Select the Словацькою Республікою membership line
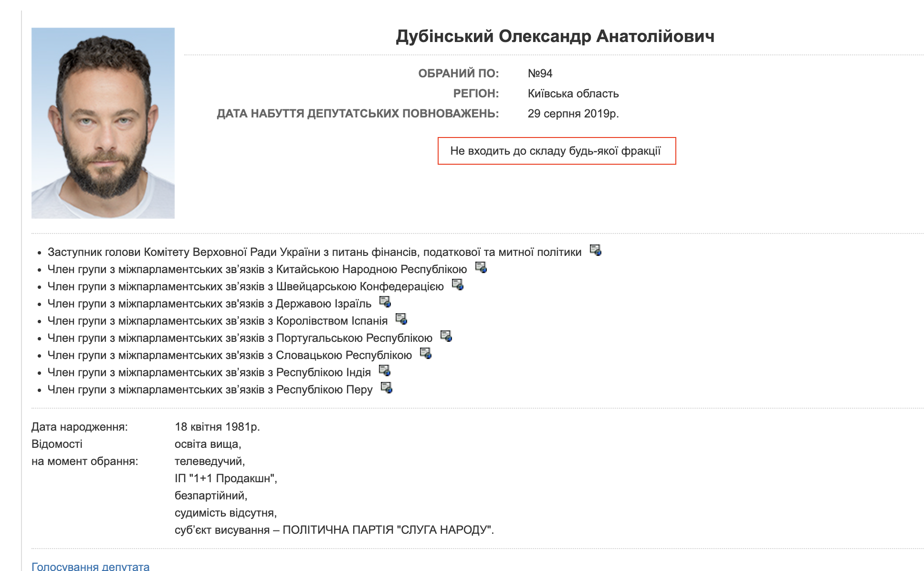 pyautogui.click(x=230, y=355)
